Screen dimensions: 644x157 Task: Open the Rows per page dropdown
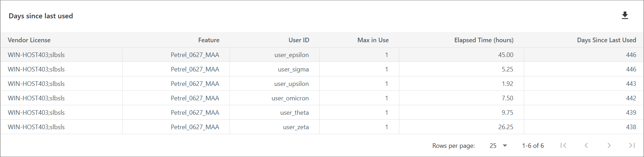point(498,145)
